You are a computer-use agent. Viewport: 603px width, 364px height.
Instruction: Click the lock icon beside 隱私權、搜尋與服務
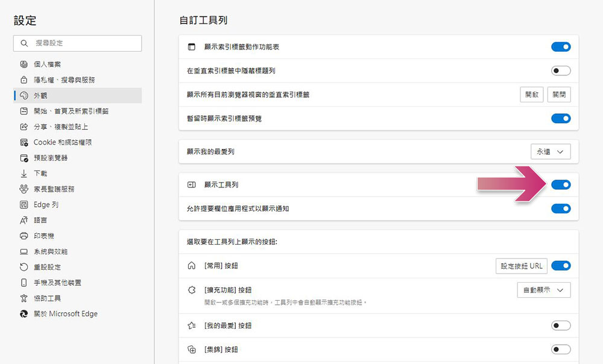pyautogui.click(x=24, y=80)
